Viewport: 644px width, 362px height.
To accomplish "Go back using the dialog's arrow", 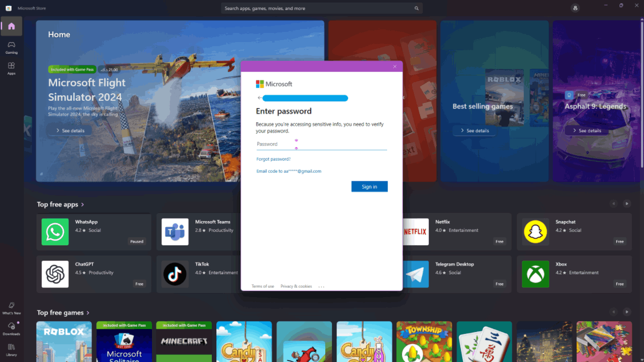I will pyautogui.click(x=259, y=98).
